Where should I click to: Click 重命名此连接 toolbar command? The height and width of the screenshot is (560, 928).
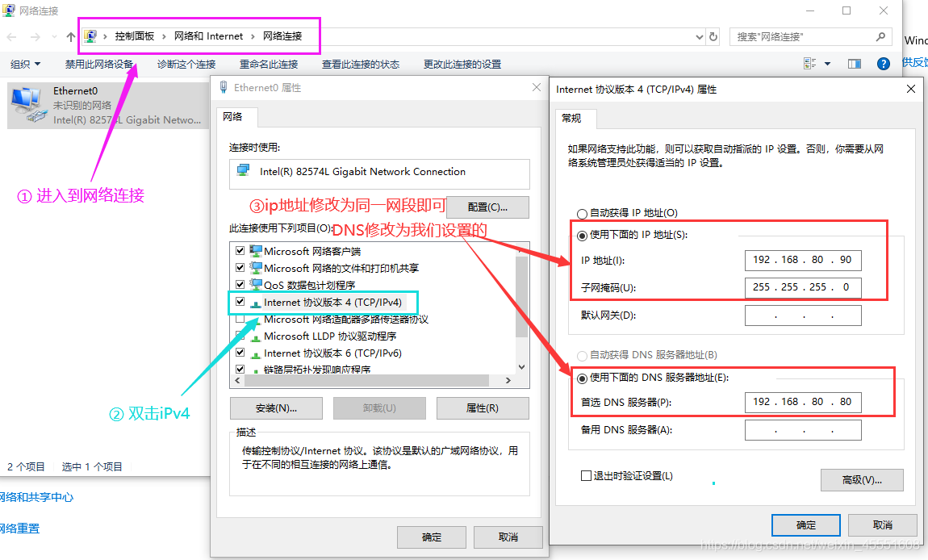point(268,64)
